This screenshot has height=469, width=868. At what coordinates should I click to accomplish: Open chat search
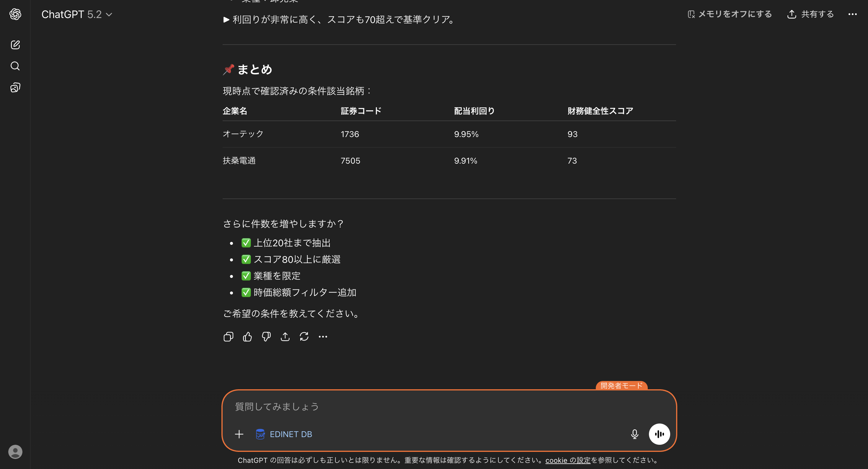[15, 66]
